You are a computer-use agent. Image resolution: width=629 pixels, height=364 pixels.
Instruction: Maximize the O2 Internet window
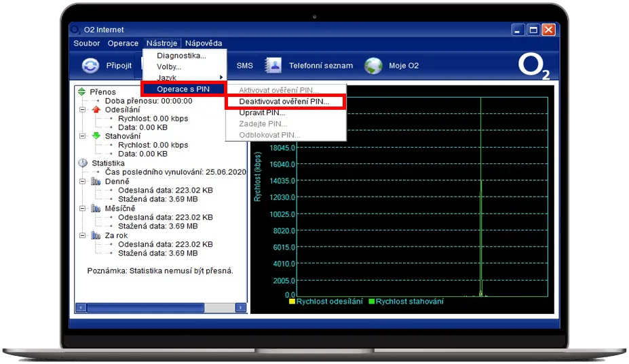point(533,30)
